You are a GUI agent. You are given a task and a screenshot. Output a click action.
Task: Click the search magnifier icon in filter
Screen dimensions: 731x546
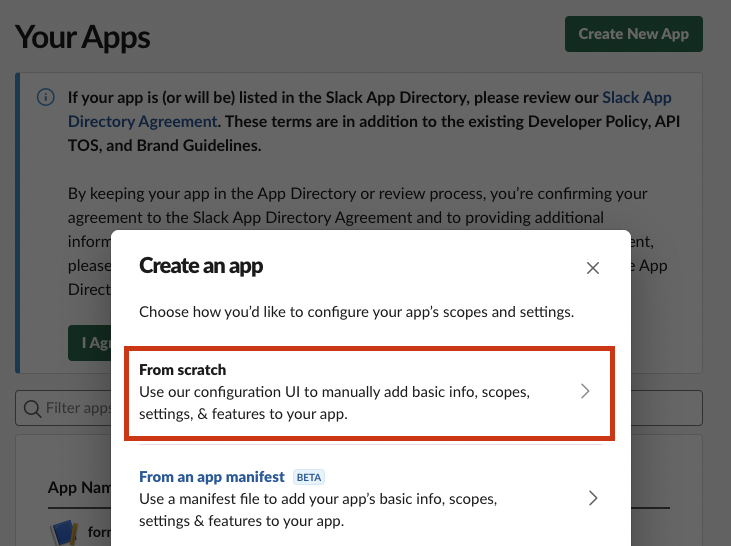tap(32, 408)
